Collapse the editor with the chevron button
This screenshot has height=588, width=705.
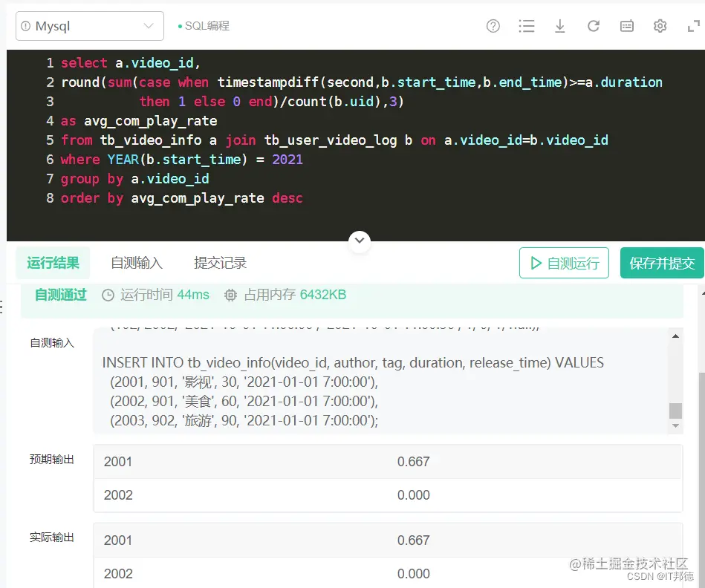360,241
